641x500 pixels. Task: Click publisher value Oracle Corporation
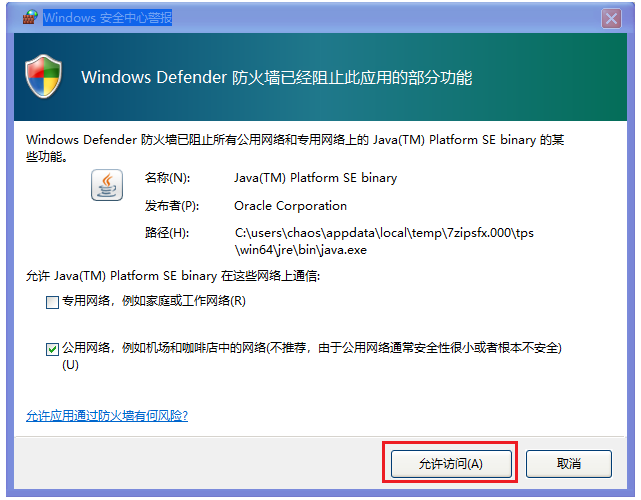pos(290,206)
